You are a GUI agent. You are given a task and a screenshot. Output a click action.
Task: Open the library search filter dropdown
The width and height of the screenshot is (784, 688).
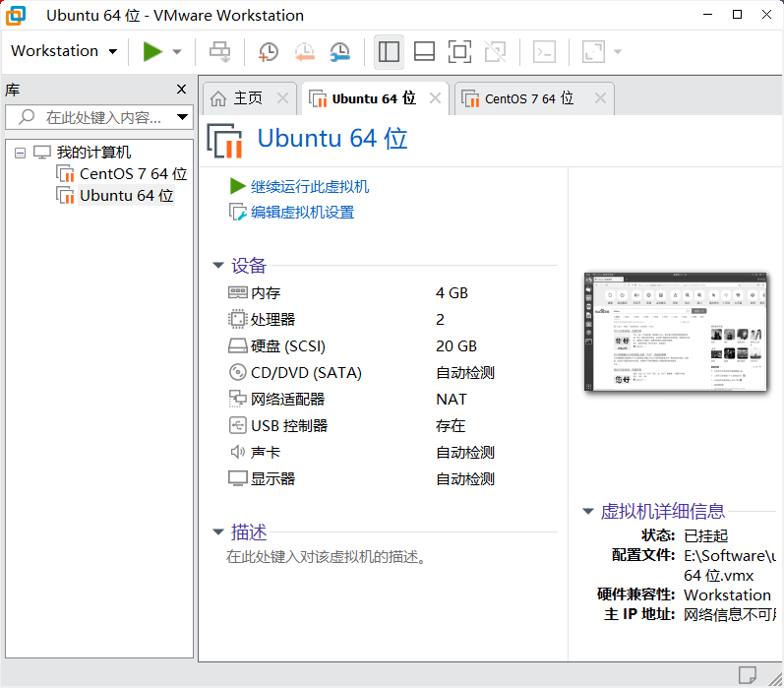click(183, 117)
